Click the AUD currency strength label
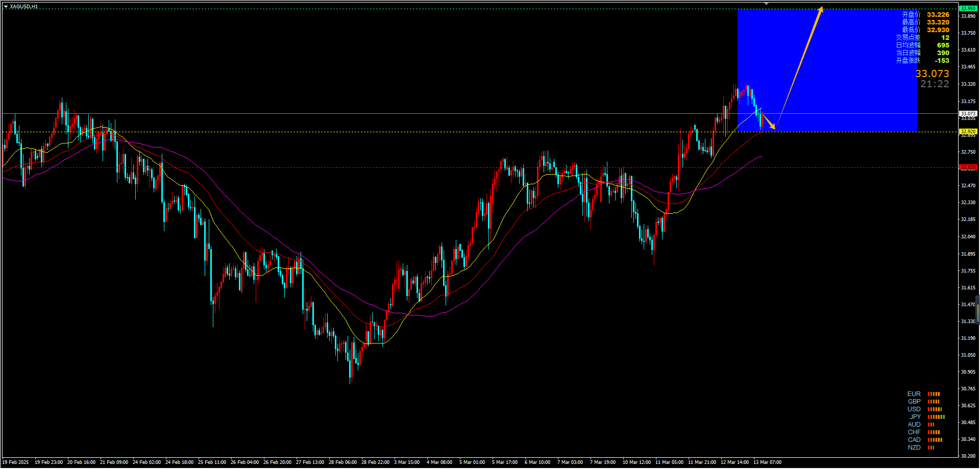This screenshot has height=469, width=980. tap(914, 425)
